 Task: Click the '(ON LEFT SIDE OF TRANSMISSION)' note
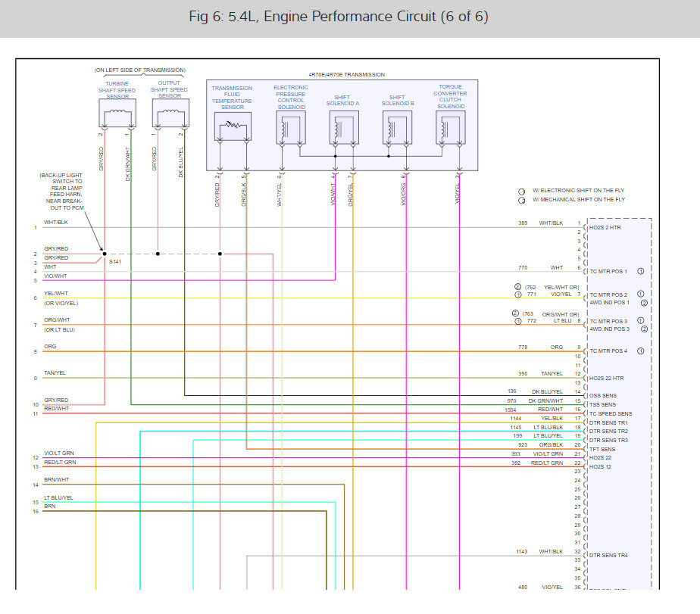point(139,70)
